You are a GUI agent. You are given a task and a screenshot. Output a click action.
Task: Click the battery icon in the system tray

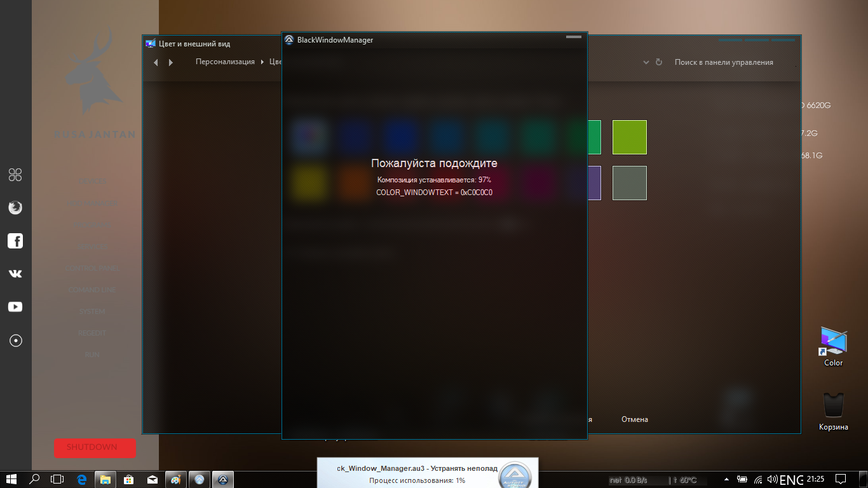[x=742, y=479]
